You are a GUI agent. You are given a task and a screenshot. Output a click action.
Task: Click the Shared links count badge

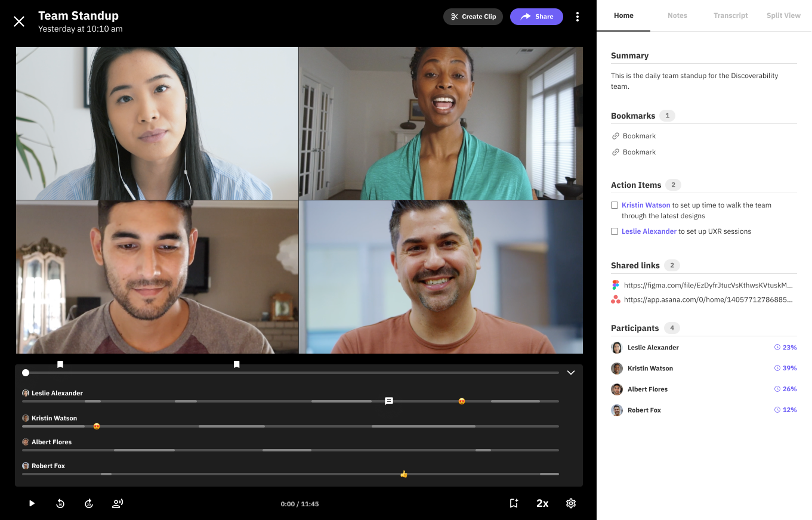672,265
